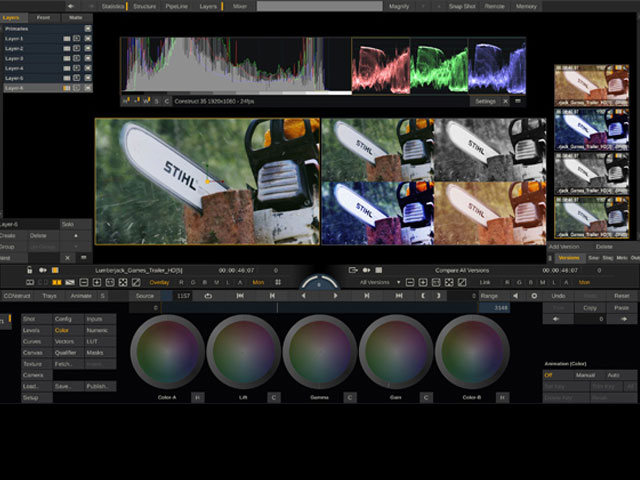Screen dimensions: 640x480
Task: Open the All Versions dropdown
Action: tap(380, 282)
